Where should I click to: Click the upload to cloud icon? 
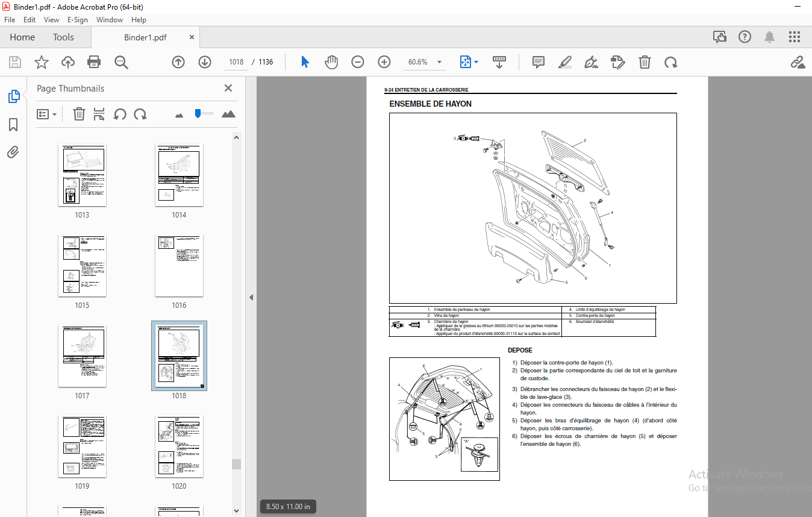pos(67,62)
